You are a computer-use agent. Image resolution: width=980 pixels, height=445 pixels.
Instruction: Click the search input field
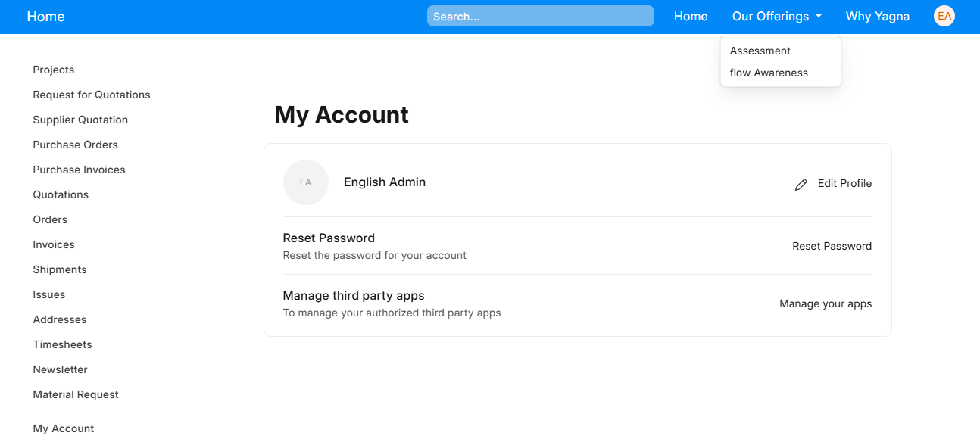tap(540, 16)
